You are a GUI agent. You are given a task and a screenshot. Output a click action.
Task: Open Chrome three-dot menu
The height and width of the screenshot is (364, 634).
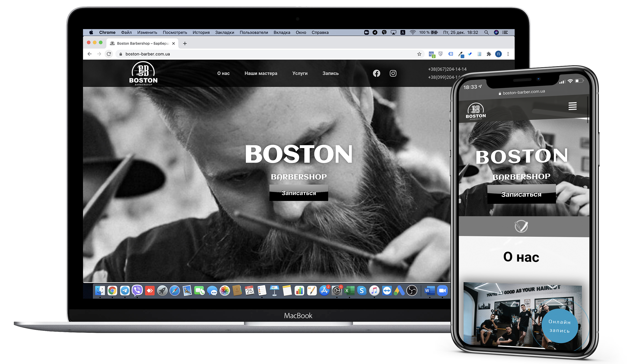(x=508, y=54)
